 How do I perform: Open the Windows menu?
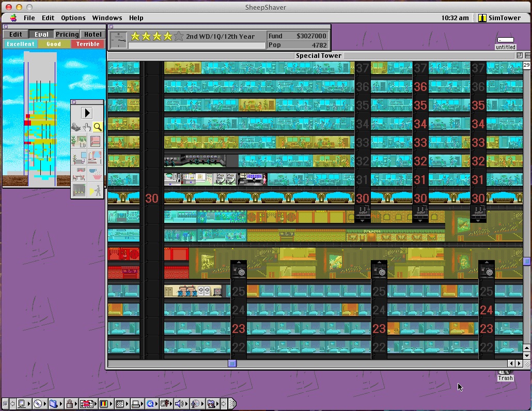pyautogui.click(x=107, y=18)
